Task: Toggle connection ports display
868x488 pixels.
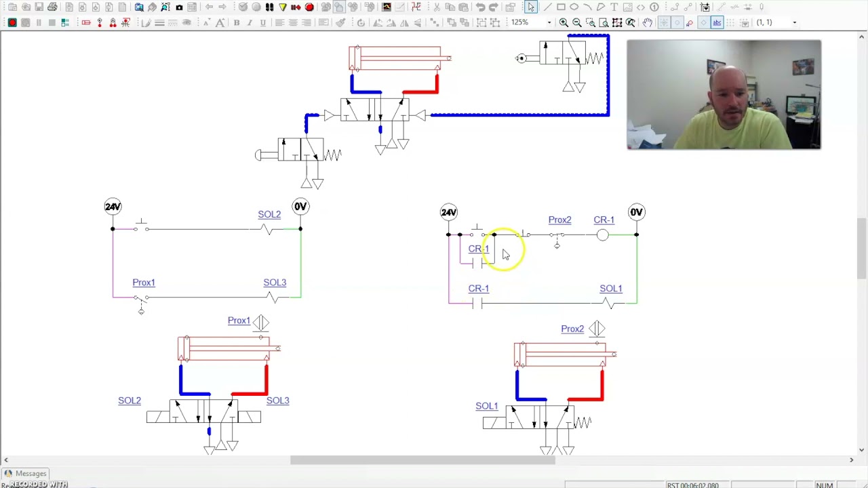Action: (x=677, y=22)
